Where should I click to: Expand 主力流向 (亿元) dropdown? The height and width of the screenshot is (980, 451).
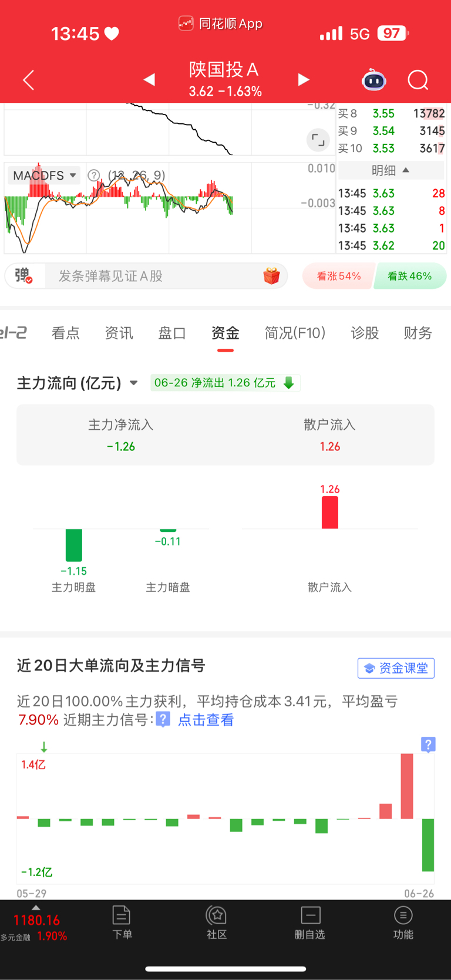tap(78, 383)
